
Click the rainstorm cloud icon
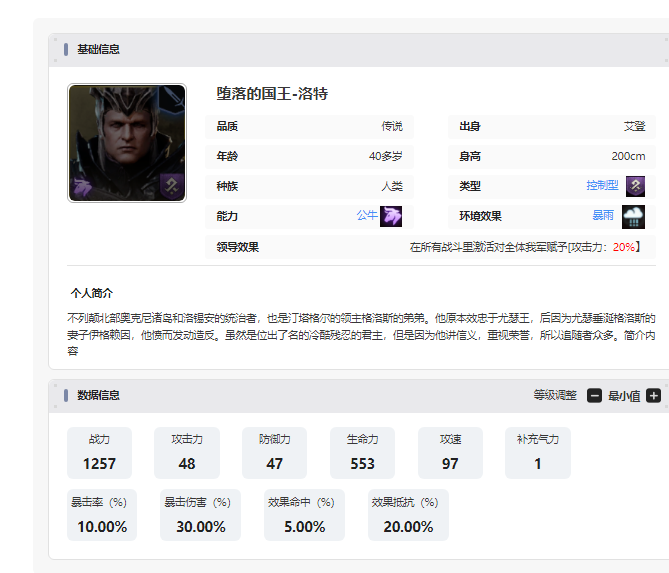coord(633,217)
